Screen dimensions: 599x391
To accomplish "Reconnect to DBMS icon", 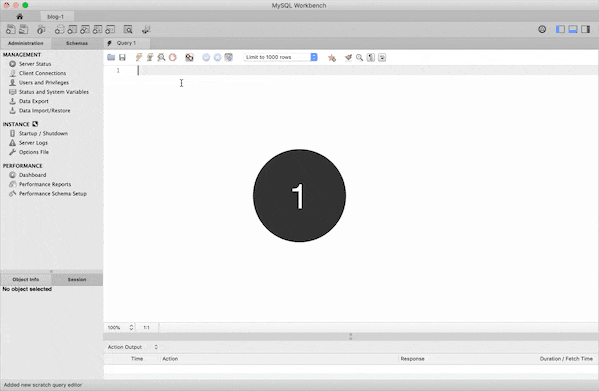I will click(146, 29).
